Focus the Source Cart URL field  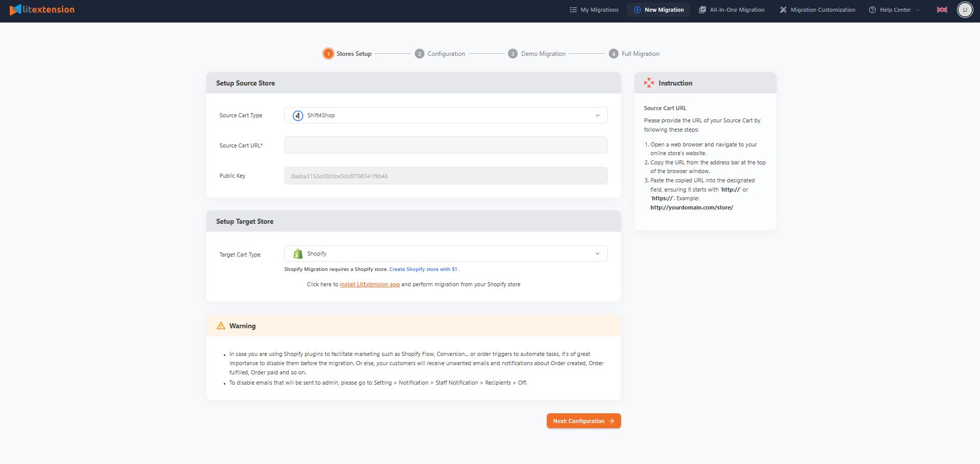445,145
